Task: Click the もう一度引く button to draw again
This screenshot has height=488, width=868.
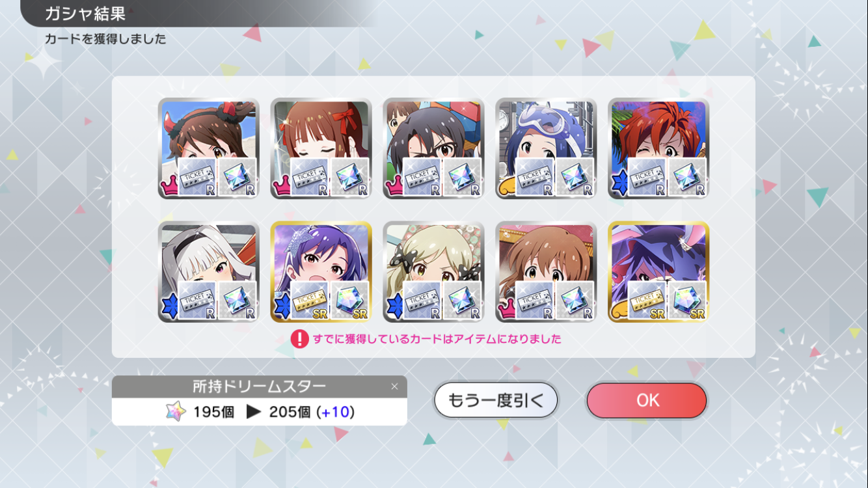Action: pos(496,400)
